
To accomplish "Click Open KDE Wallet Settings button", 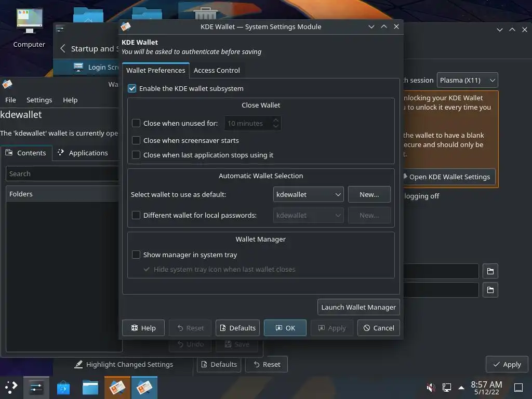I will pos(449,177).
